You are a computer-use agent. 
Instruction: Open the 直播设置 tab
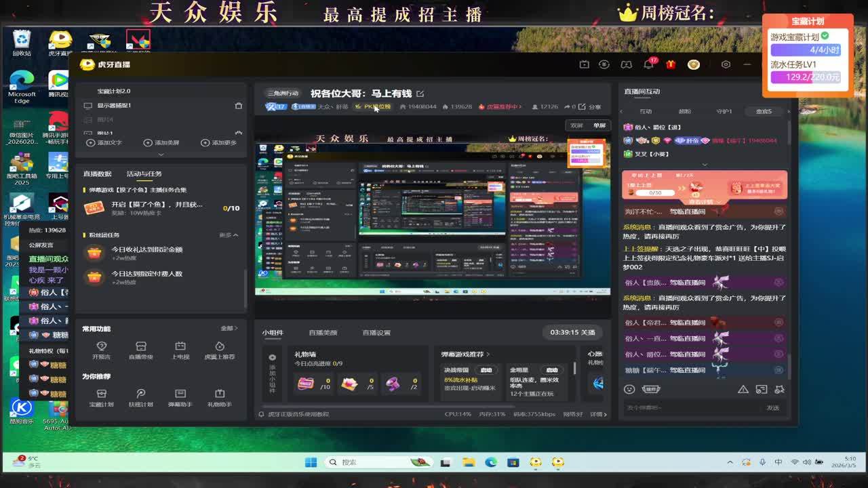coord(376,333)
